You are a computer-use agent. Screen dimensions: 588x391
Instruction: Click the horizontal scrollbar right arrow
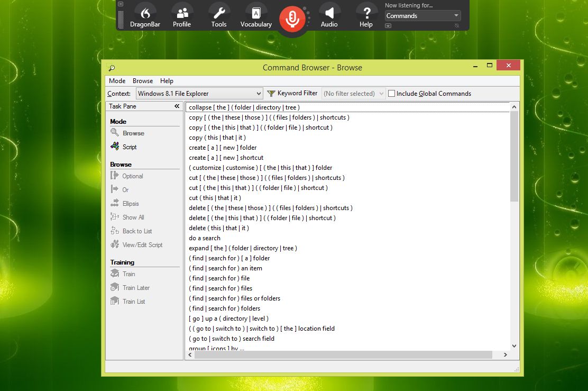pyautogui.click(x=505, y=354)
